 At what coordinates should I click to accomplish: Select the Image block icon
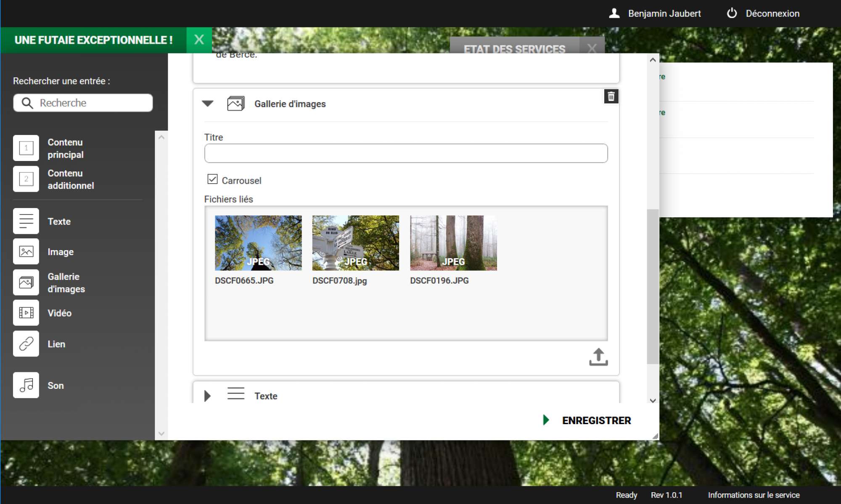(x=26, y=252)
